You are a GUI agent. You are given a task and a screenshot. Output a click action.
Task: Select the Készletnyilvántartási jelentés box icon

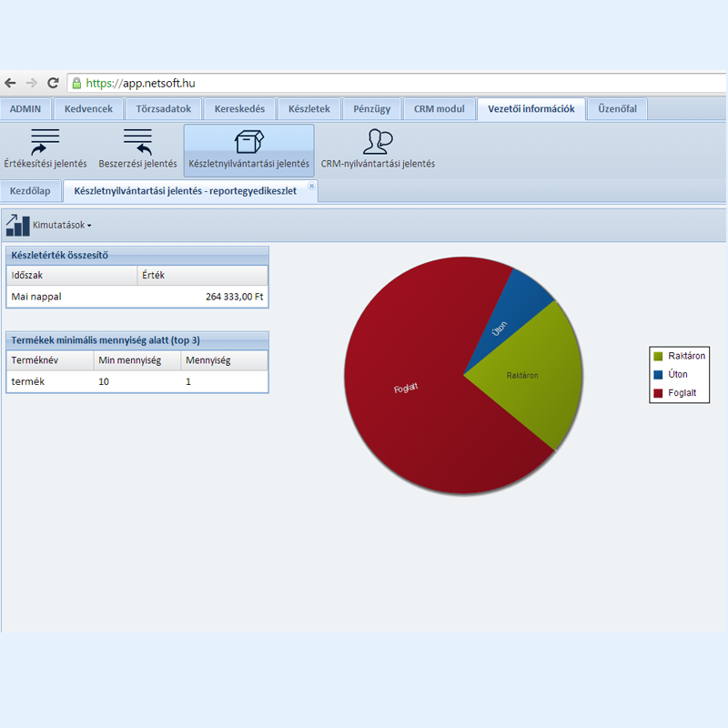(248, 142)
